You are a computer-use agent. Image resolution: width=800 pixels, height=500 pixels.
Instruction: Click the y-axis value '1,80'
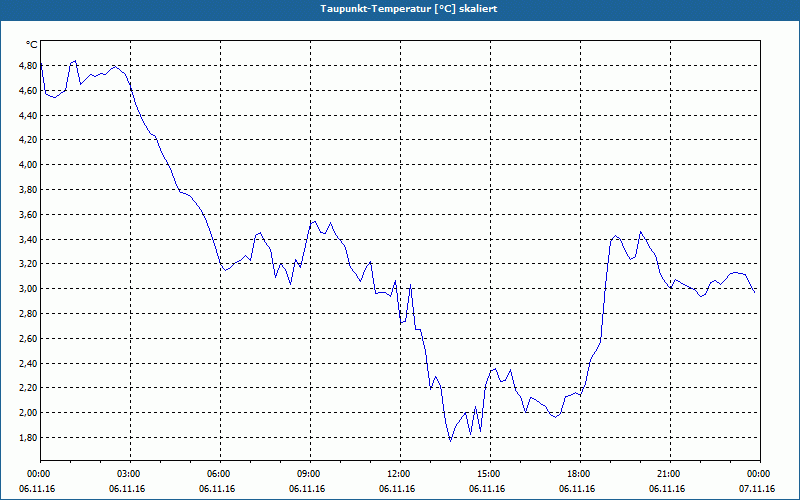(29, 438)
